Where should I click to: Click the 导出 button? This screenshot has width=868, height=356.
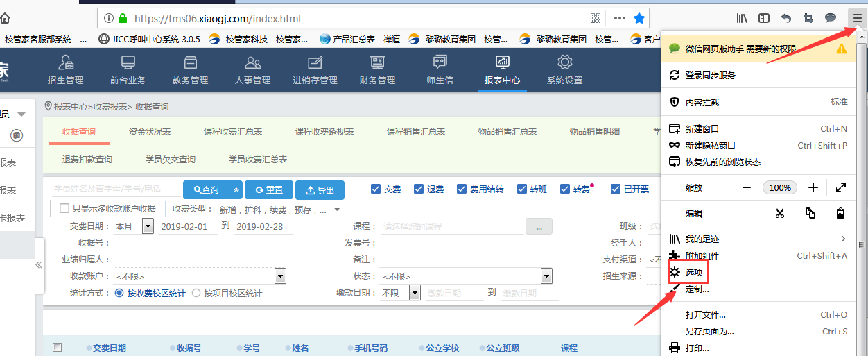[x=320, y=189]
